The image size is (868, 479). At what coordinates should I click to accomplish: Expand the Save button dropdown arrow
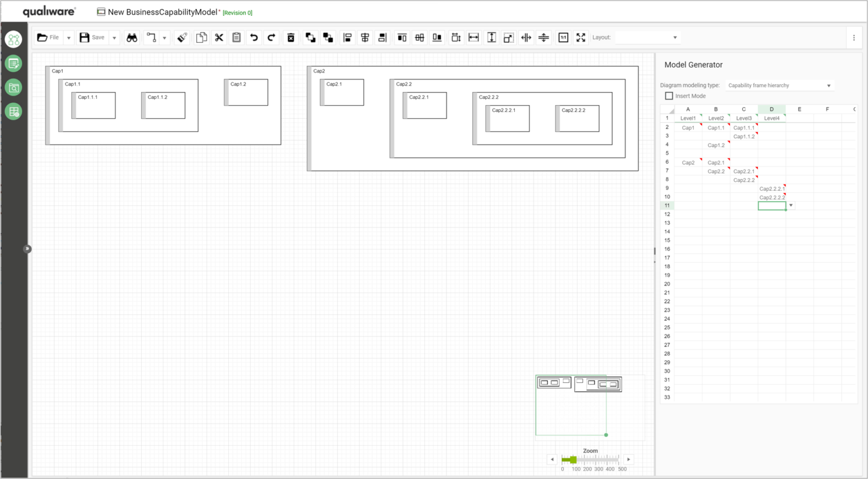(115, 37)
